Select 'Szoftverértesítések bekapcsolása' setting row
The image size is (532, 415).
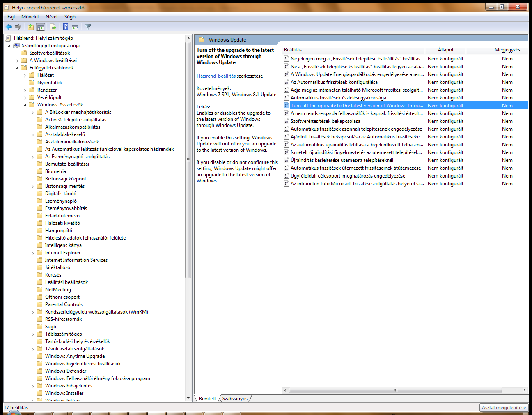coord(405,121)
